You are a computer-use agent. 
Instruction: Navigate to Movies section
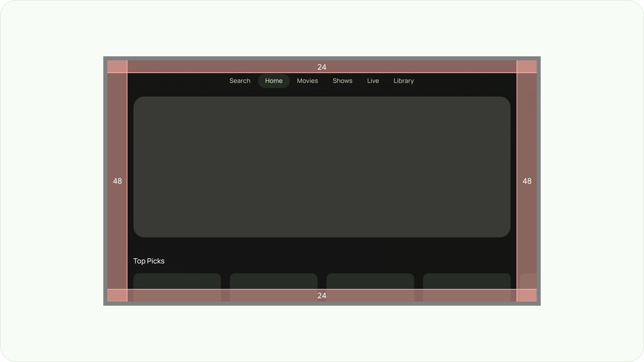(x=307, y=80)
